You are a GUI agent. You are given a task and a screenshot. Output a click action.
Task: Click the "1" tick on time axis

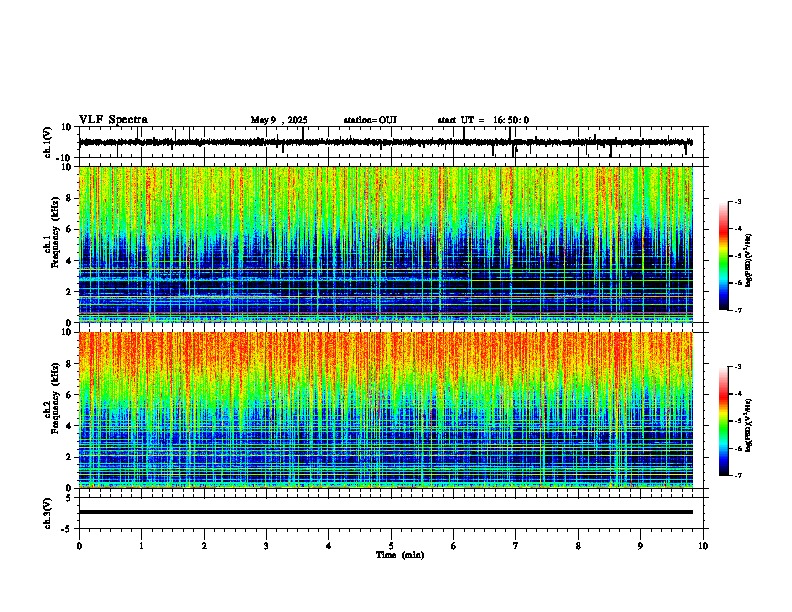(x=141, y=546)
